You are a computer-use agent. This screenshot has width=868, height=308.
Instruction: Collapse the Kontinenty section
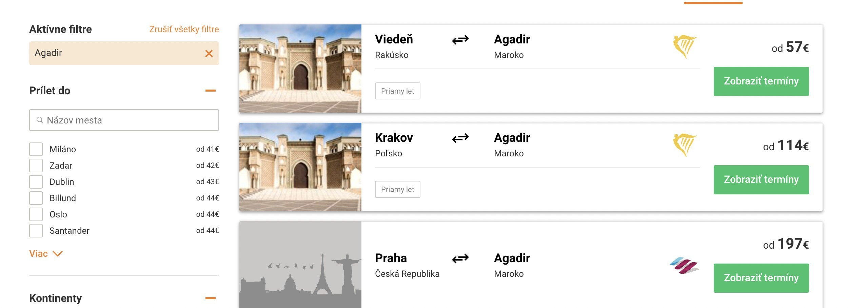pyautogui.click(x=210, y=298)
